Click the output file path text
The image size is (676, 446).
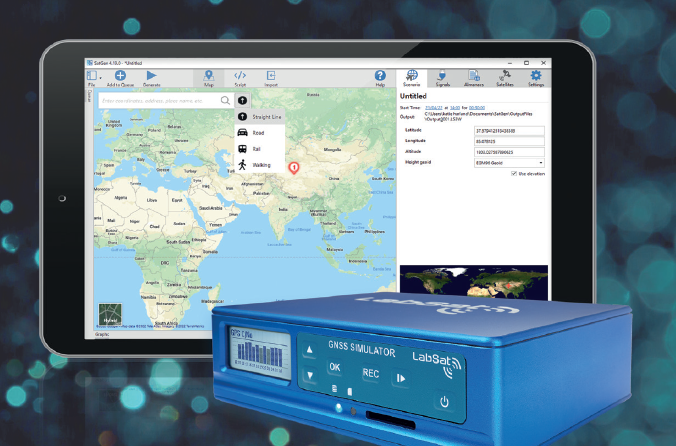(479, 116)
